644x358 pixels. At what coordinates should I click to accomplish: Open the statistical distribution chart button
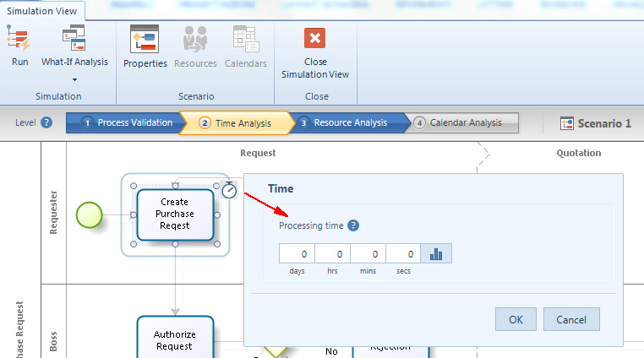point(436,253)
